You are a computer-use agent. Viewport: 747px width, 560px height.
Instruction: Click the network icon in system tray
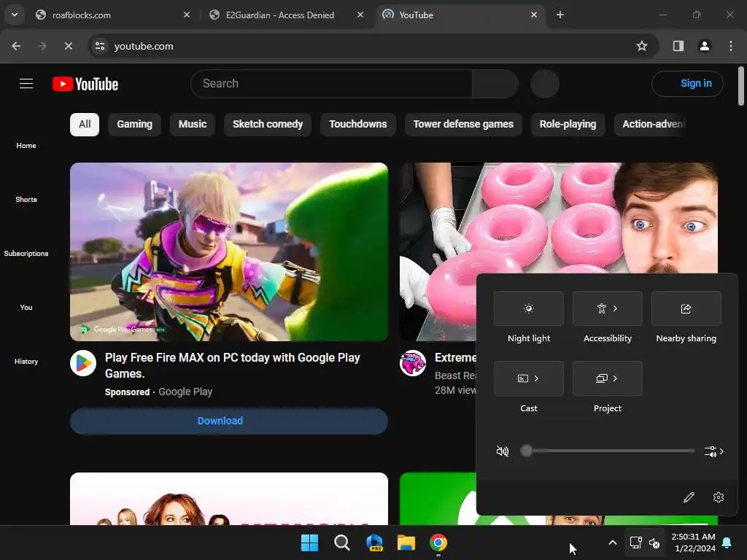(x=635, y=542)
